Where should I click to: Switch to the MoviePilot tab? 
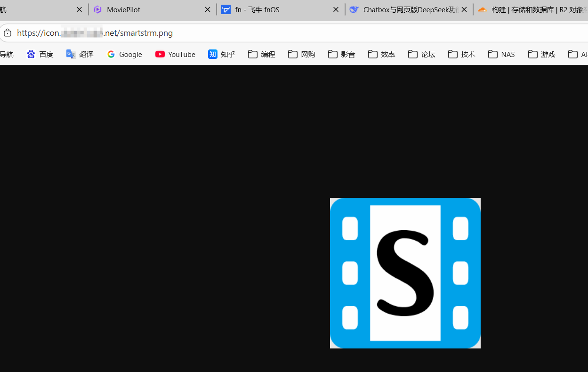[152, 9]
